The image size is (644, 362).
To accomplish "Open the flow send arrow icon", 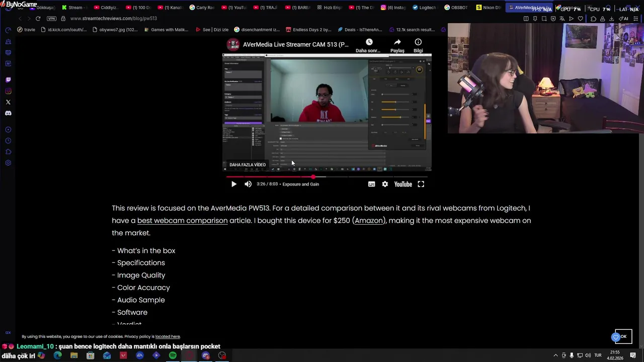I will click(x=571, y=19).
